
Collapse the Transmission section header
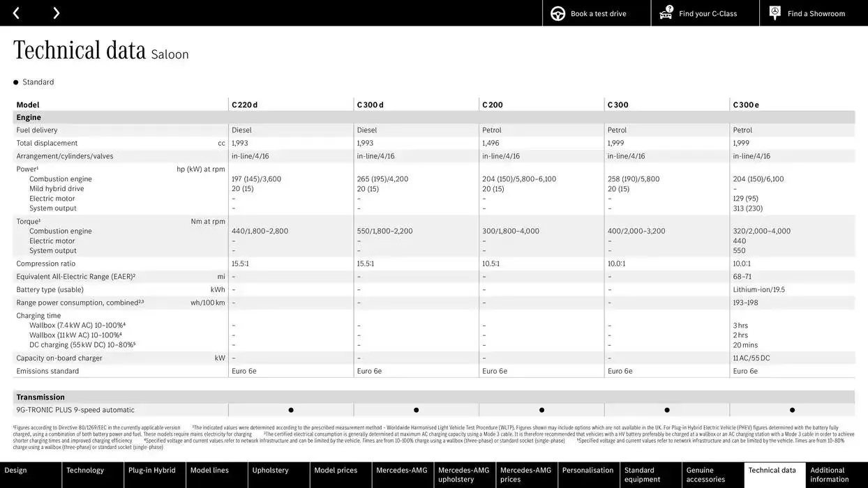point(40,396)
